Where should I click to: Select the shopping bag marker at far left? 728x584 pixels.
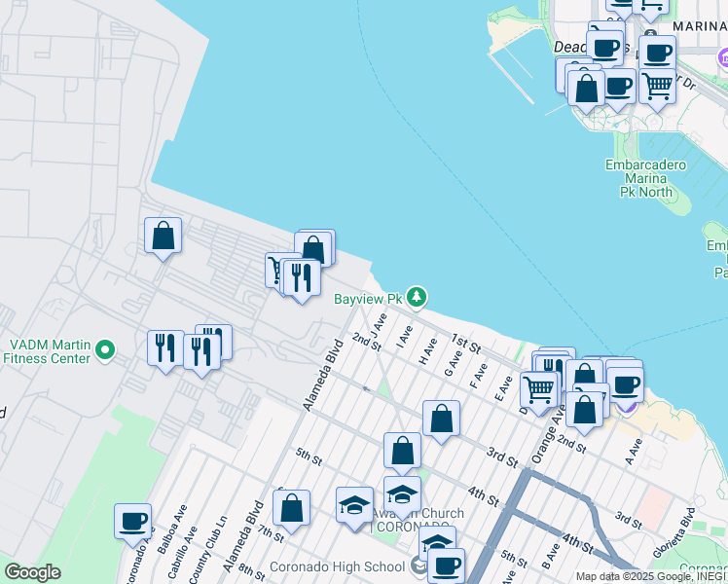point(163,236)
